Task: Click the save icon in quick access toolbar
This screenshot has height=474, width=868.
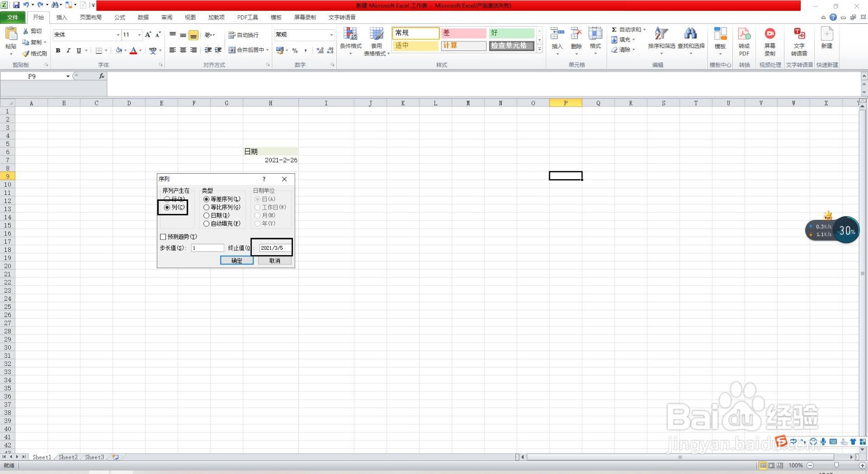Action: (16, 5)
